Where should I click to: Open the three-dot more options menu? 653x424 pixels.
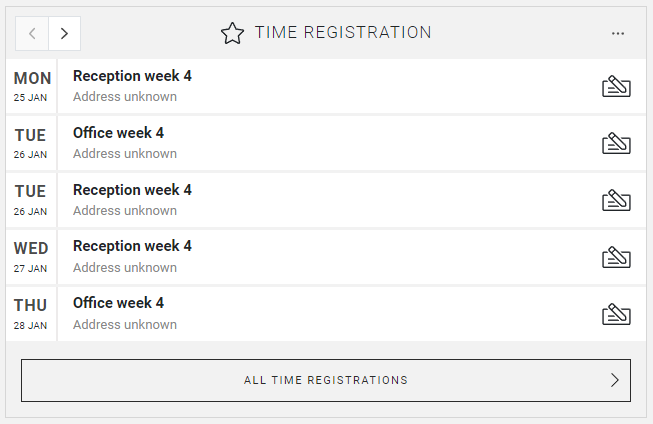coord(618,33)
